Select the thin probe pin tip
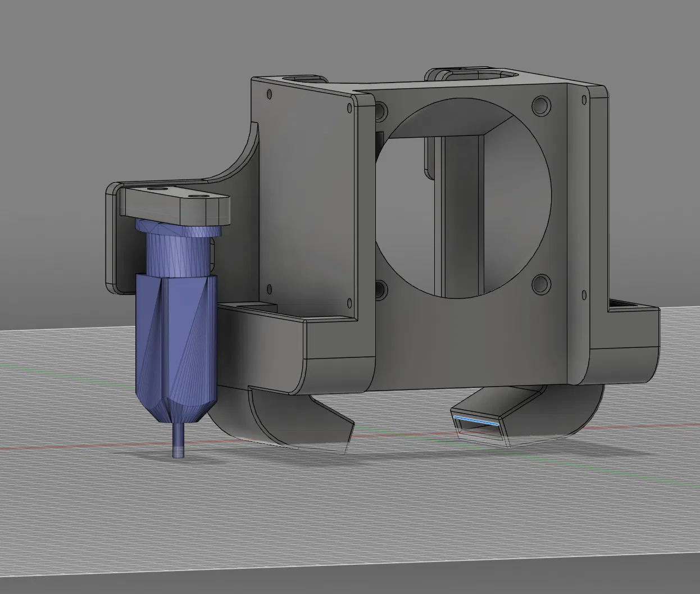The width and height of the screenshot is (700, 594). tap(178, 441)
